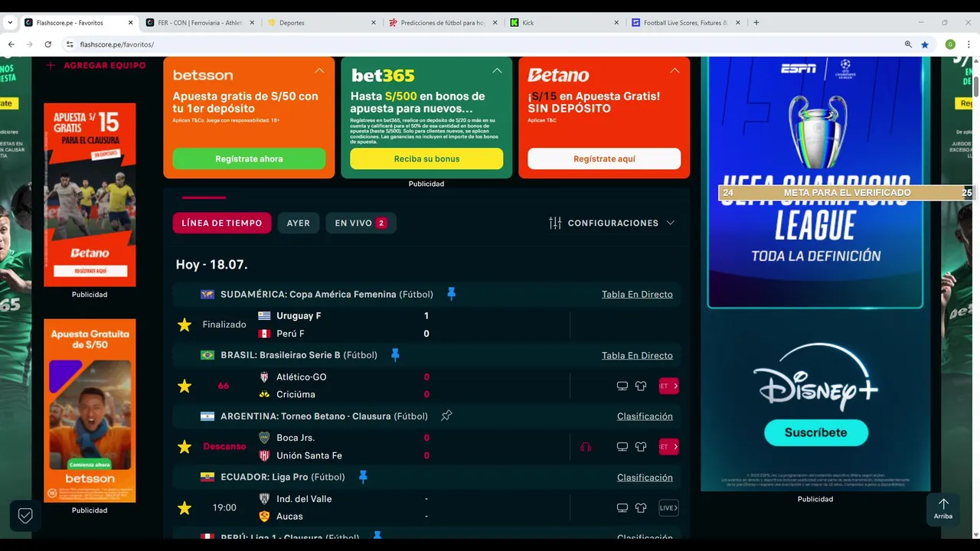980x551 pixels.
Task: Open lineups shirt icon for Boca Jrs. match
Action: [x=641, y=447]
